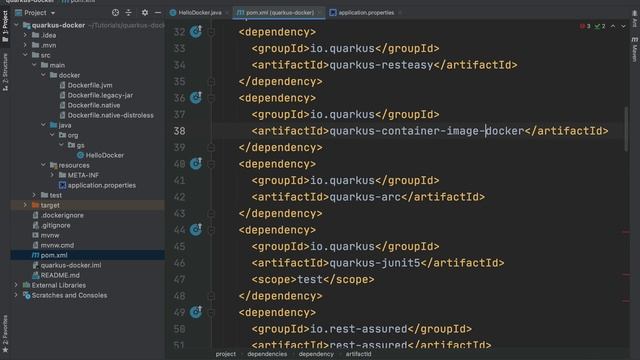
Task: Click 'project' in the breadcrumb bar
Action: 226,354
